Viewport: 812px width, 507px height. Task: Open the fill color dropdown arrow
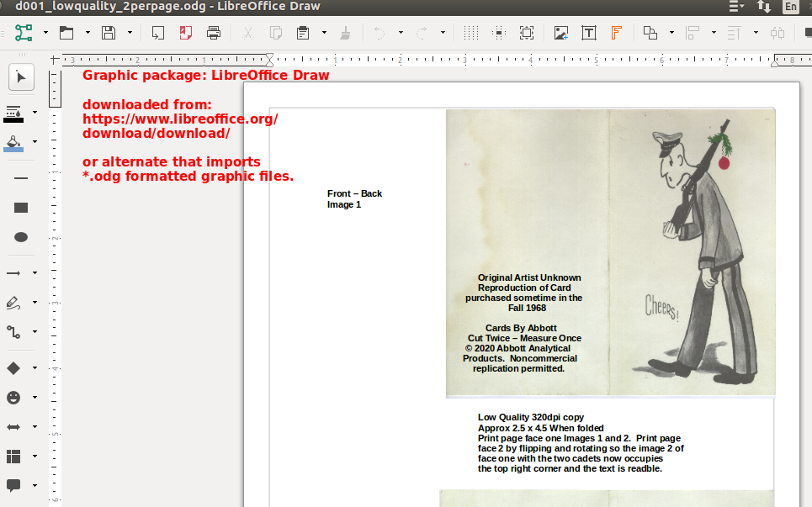pyautogui.click(x=34, y=141)
